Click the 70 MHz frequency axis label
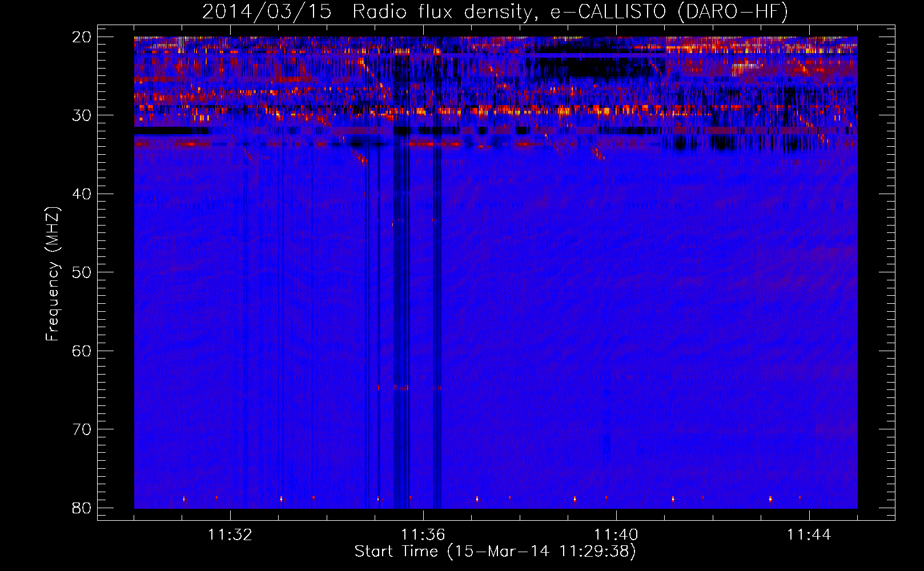The width and height of the screenshot is (924, 571). pyautogui.click(x=82, y=429)
